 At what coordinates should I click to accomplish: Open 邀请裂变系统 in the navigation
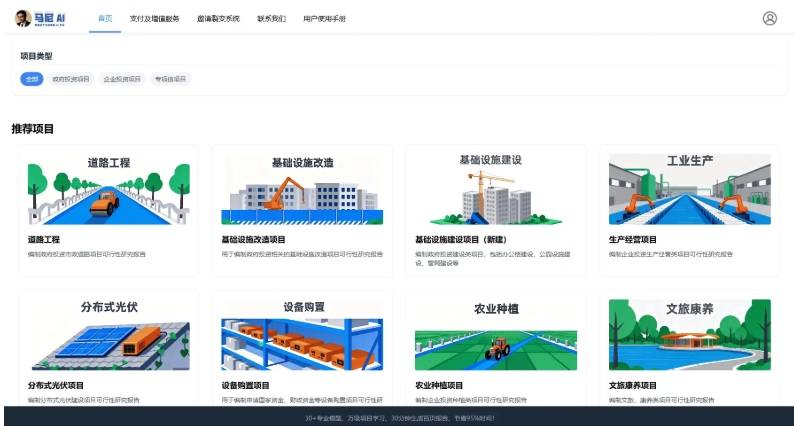[218, 18]
